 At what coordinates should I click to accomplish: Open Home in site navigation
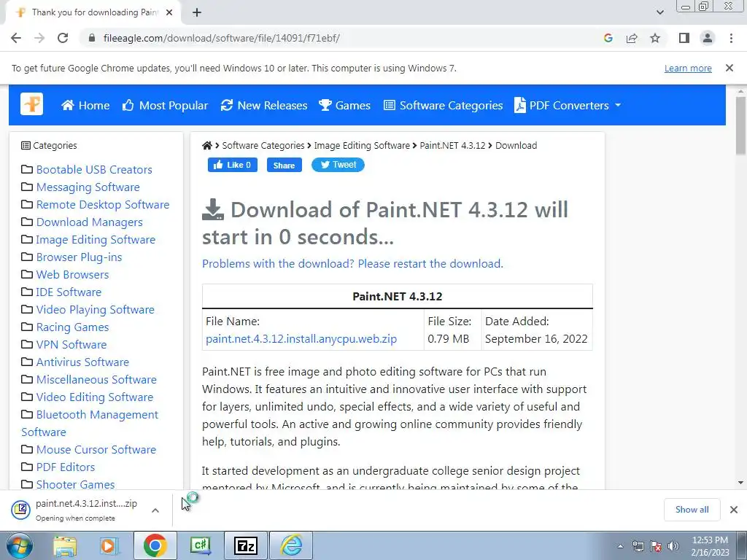[x=85, y=105]
